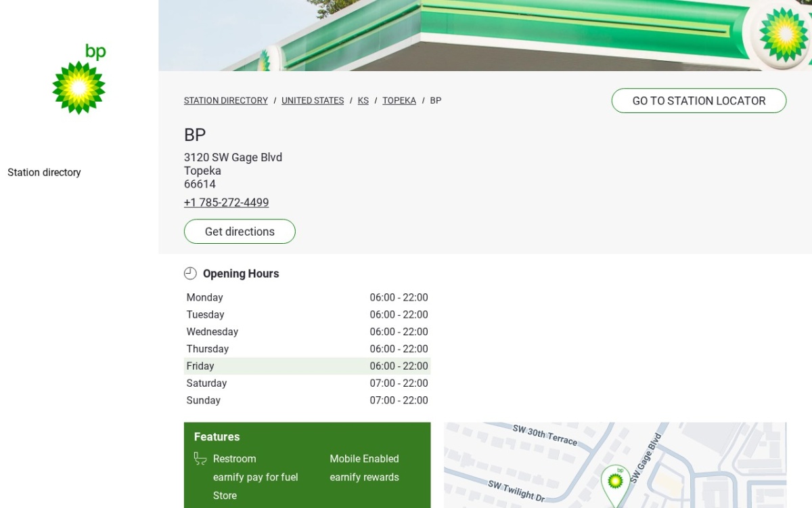
Task: Open STATION DIRECTORY breadcrumb link
Action: click(226, 100)
